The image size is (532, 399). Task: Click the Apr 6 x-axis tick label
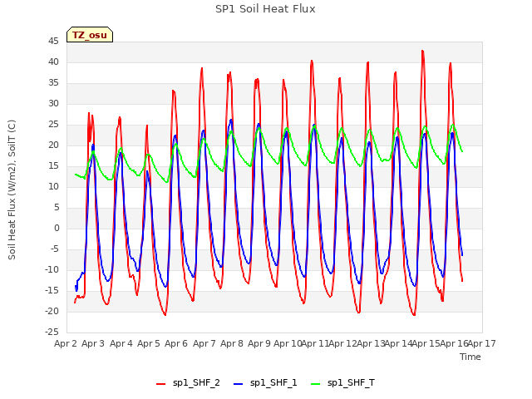(x=176, y=343)
